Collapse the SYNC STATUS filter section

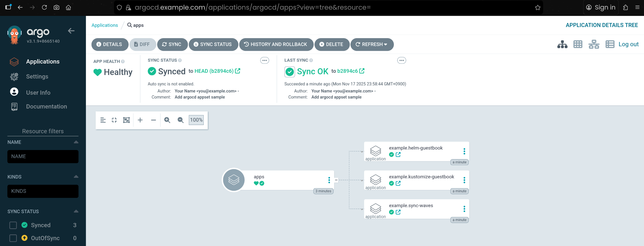pos(76,211)
